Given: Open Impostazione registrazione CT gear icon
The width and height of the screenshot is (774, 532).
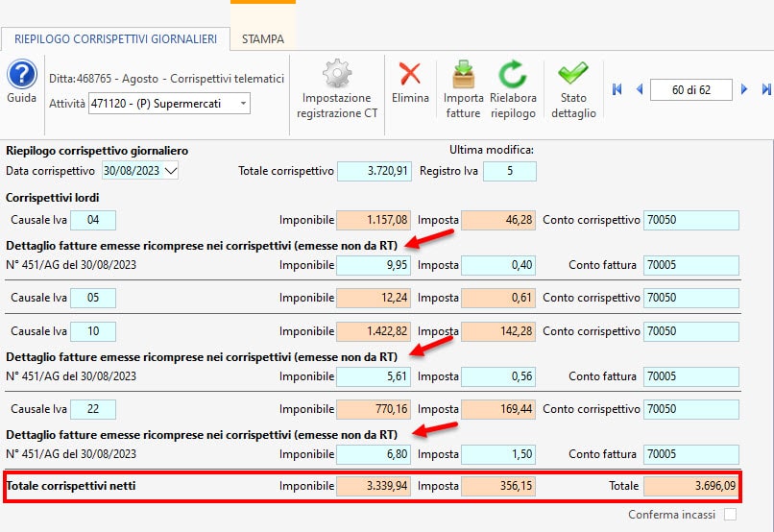Looking at the screenshot, I should [336, 75].
